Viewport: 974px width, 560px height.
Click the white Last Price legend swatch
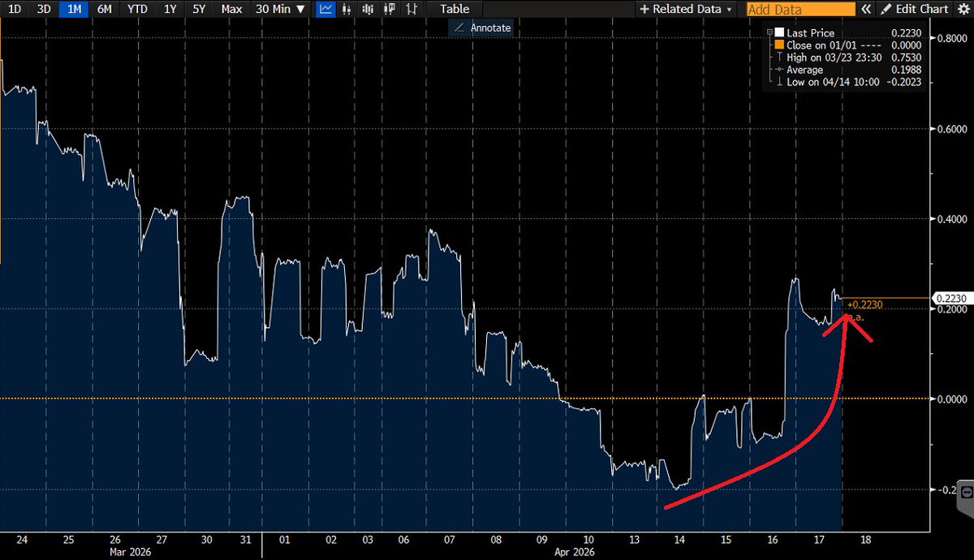tap(778, 32)
